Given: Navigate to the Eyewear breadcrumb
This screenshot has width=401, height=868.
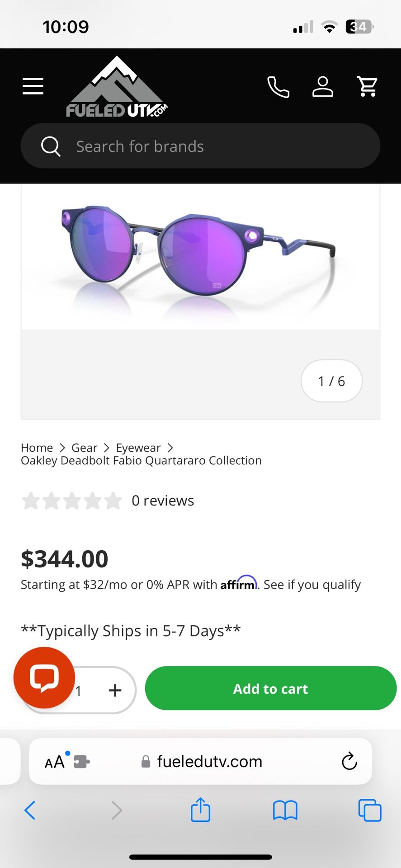Looking at the screenshot, I should 138,448.
